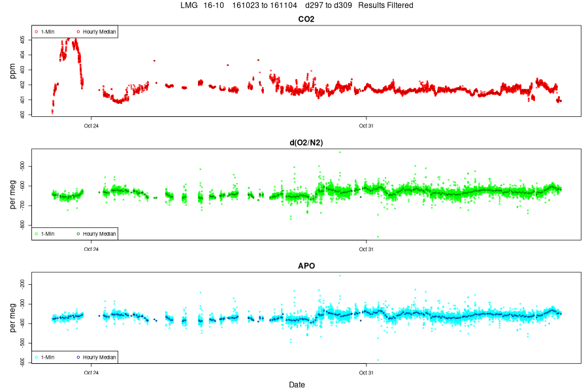This screenshot has height=392, width=588.
Task: Click the '-700' tick label on the d(O2/N2) y-axis
Action: tap(23, 205)
